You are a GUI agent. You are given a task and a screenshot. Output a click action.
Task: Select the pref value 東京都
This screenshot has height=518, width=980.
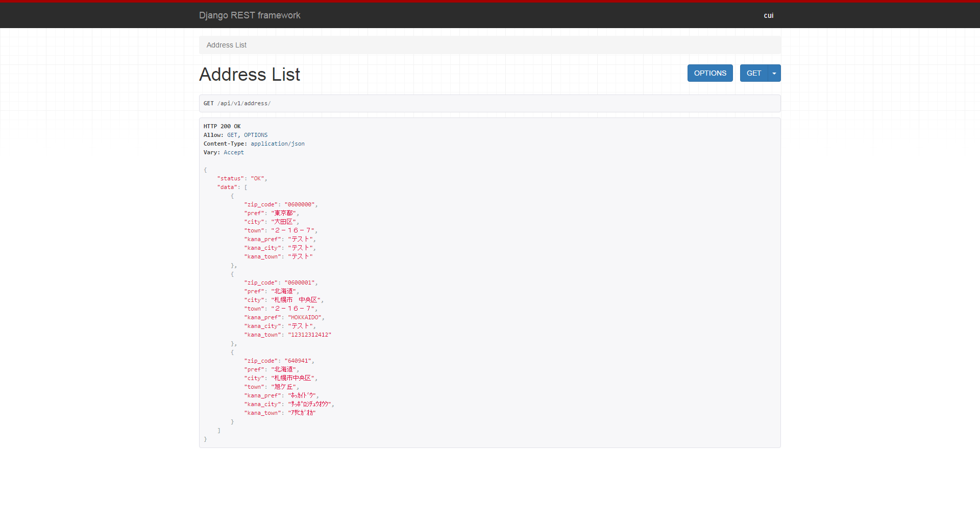coord(283,213)
